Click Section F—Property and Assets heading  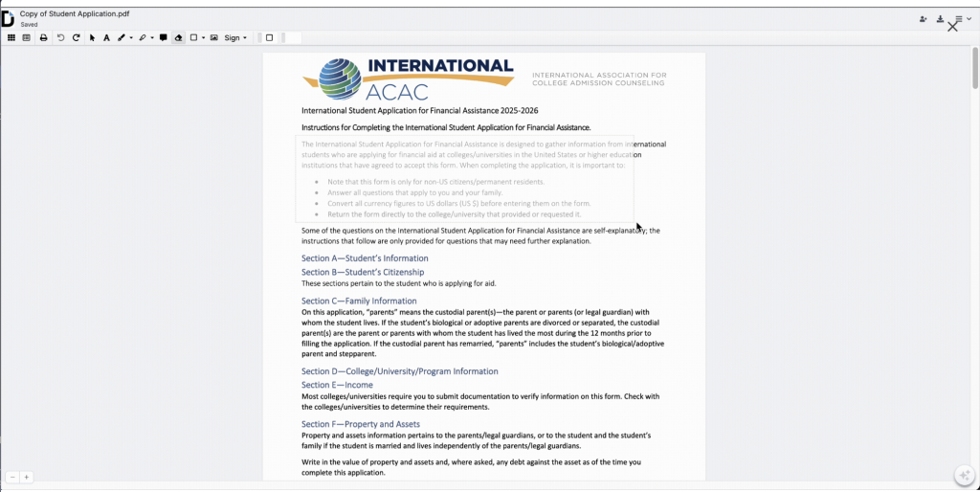click(361, 424)
